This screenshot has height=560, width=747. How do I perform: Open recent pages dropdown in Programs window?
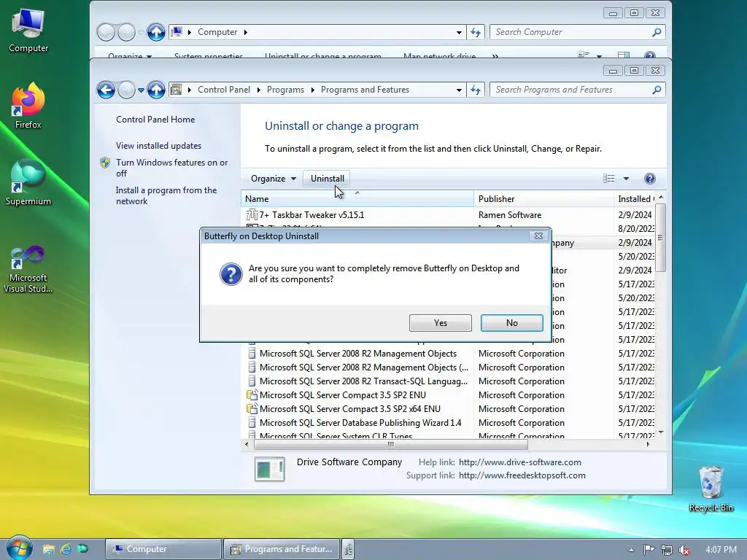(x=141, y=90)
